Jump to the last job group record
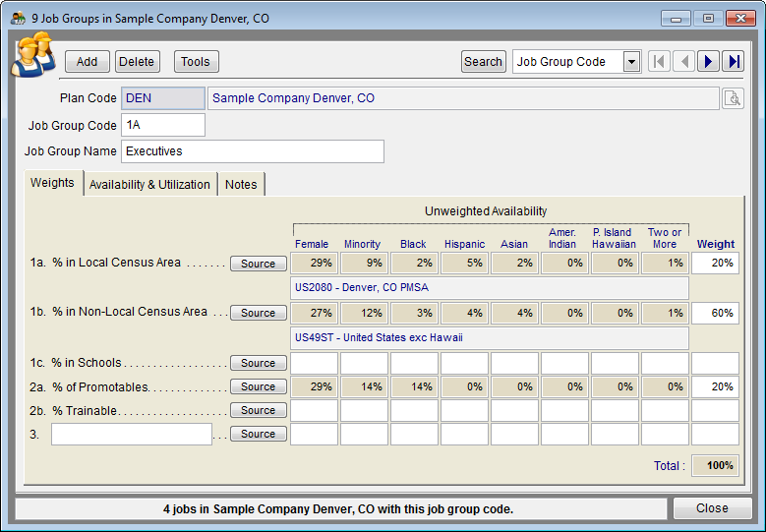This screenshot has width=766, height=532. [x=734, y=62]
